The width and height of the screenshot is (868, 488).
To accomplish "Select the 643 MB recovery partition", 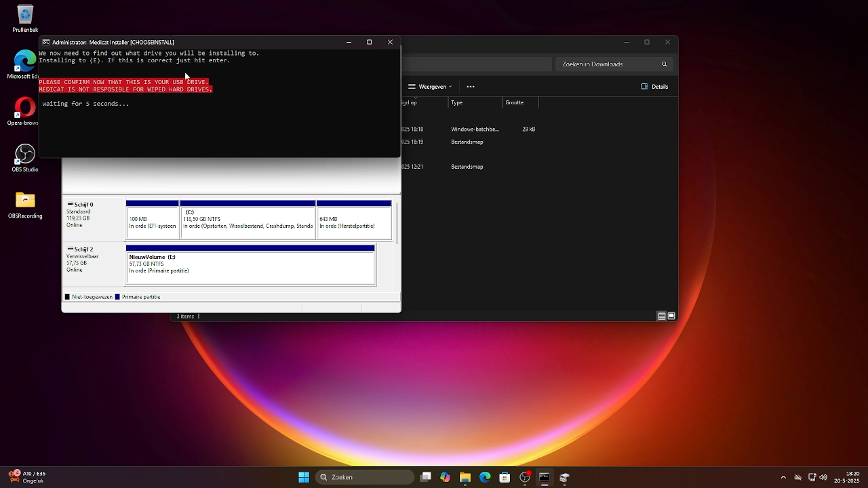I will click(354, 220).
